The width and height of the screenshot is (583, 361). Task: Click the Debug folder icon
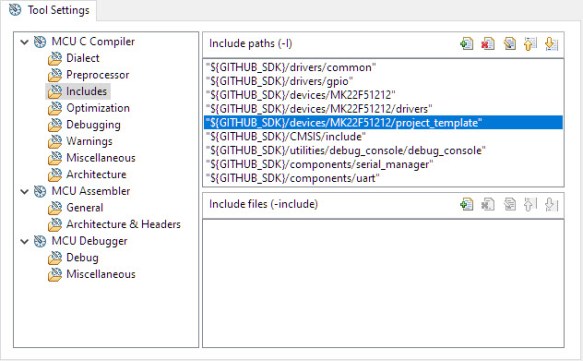[55, 258]
